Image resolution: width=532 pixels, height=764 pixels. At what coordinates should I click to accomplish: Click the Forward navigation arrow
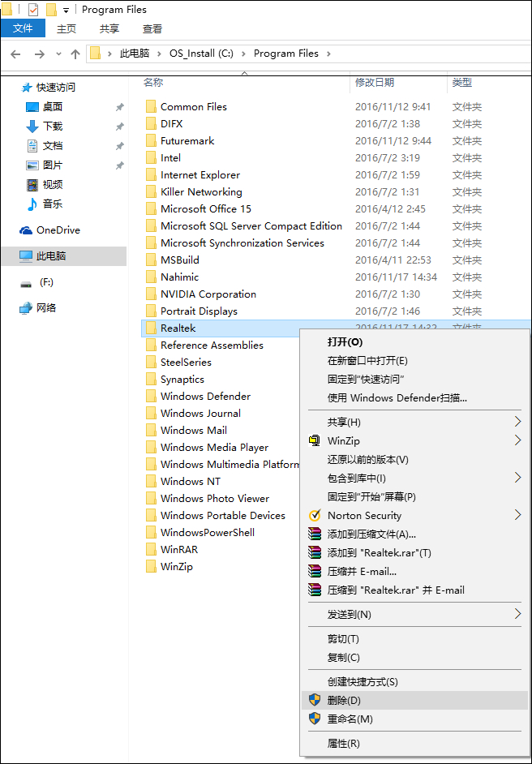pos(40,54)
